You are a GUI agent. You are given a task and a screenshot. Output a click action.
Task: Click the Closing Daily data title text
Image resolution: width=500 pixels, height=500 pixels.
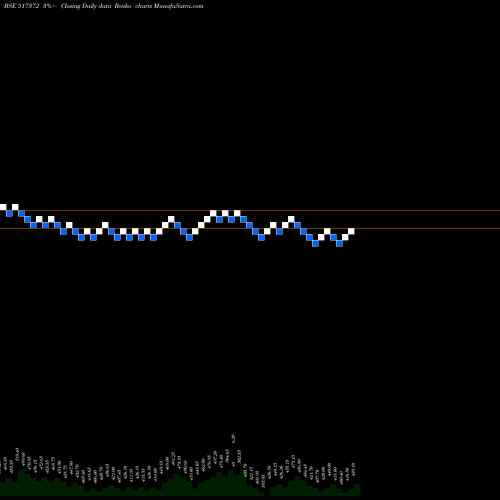point(86,6)
